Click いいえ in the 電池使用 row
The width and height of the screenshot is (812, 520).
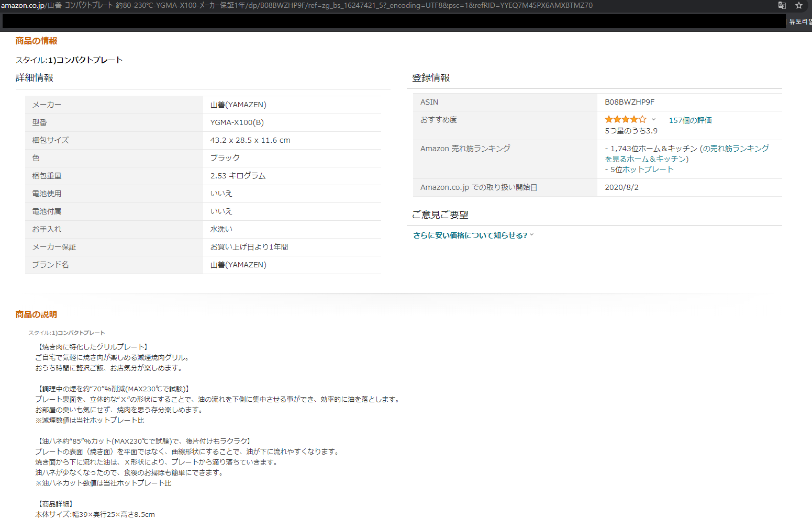pos(221,194)
